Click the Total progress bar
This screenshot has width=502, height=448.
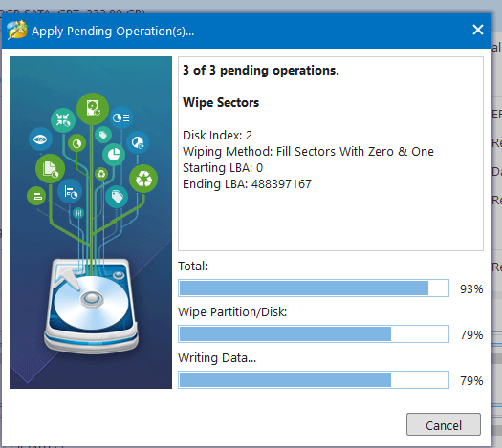314,288
